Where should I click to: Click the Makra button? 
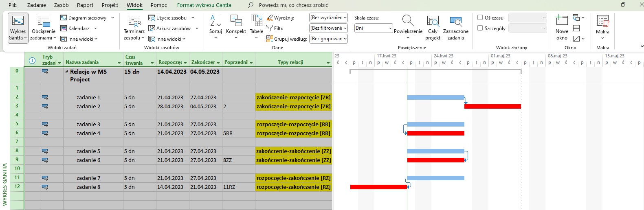(x=602, y=24)
